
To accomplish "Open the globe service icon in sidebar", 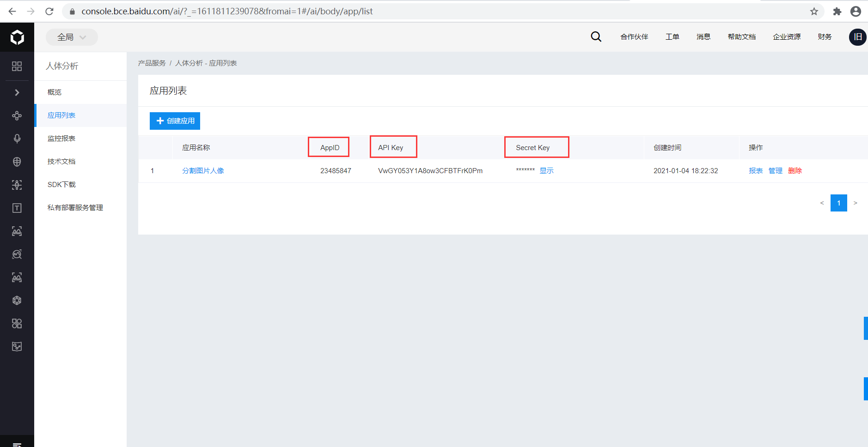I will [17, 162].
